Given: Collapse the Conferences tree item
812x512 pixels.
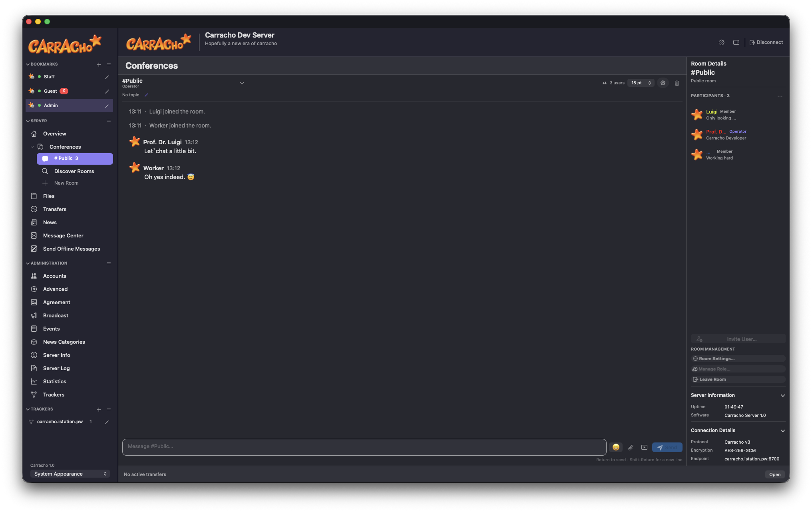Looking at the screenshot, I should [32, 147].
